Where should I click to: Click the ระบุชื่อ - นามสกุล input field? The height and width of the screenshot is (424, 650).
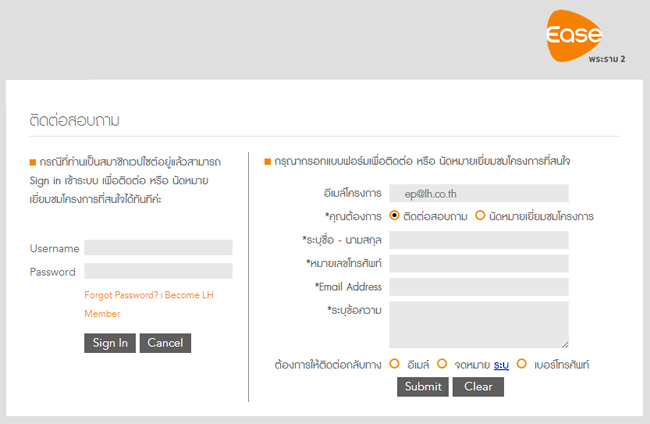(478, 240)
